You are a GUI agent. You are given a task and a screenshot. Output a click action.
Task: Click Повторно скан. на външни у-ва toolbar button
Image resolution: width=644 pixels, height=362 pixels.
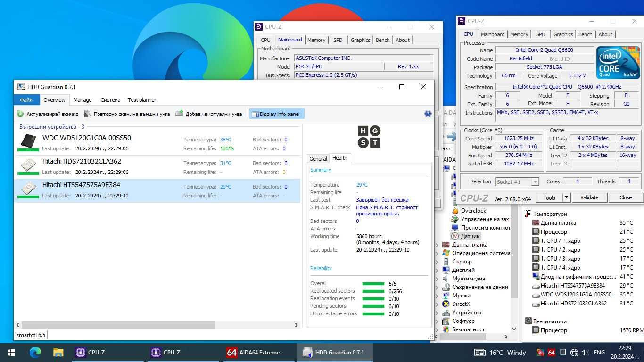(127, 114)
